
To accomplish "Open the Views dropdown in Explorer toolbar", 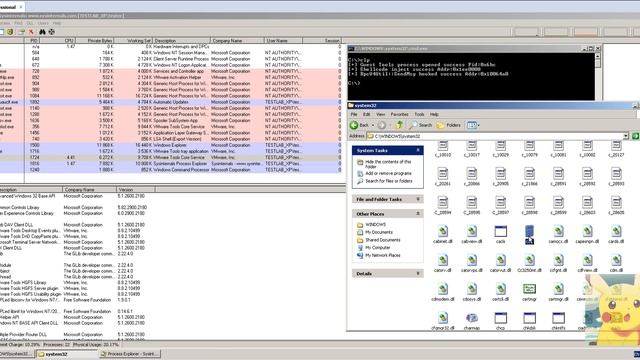I will click(x=473, y=125).
